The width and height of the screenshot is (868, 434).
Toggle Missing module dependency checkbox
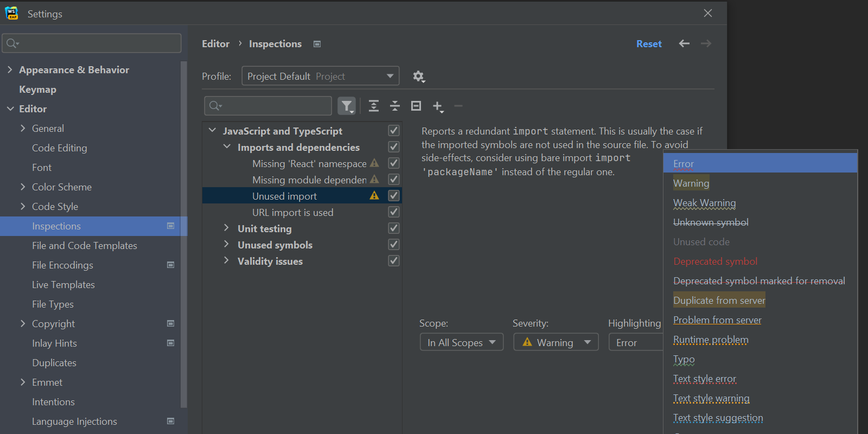click(x=394, y=180)
